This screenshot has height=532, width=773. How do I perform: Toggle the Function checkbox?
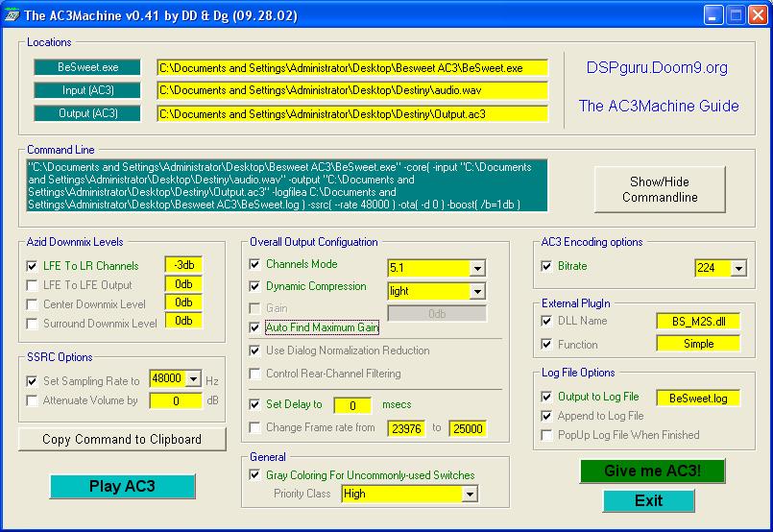[546, 344]
